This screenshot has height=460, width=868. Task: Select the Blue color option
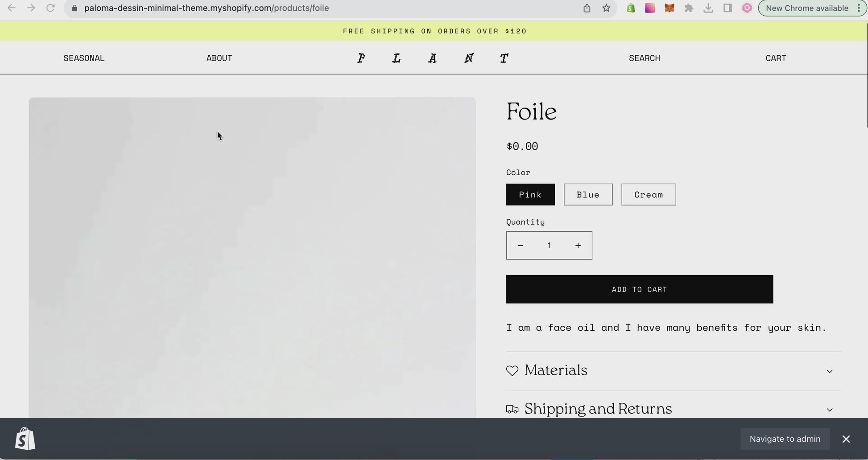tap(588, 194)
